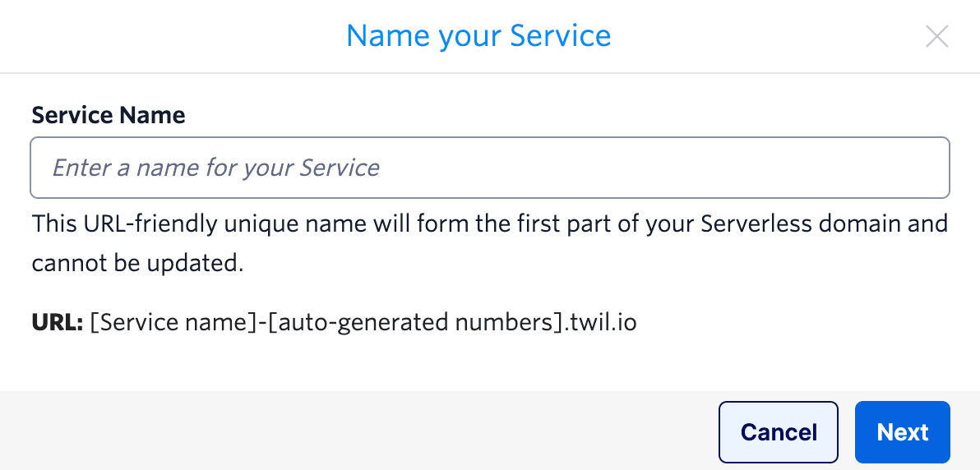Click the Cancel button
Image resolution: width=980 pixels, height=470 pixels.
(778, 432)
